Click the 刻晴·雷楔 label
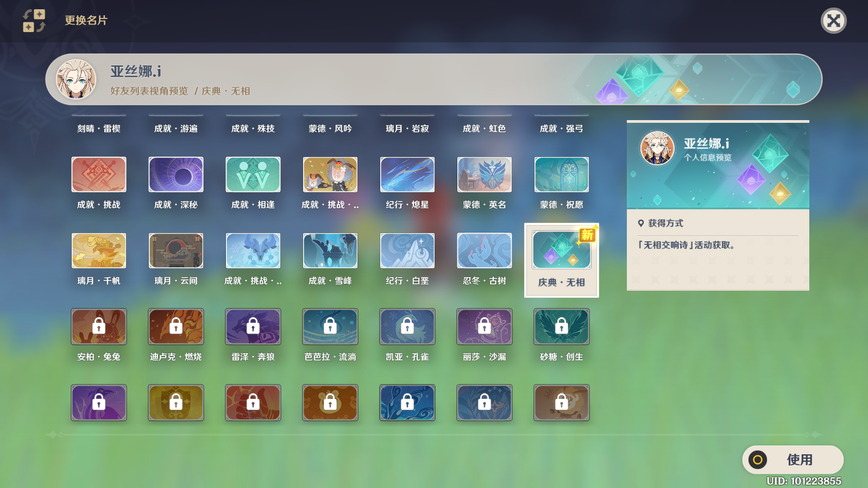The image size is (868, 488). [99, 128]
